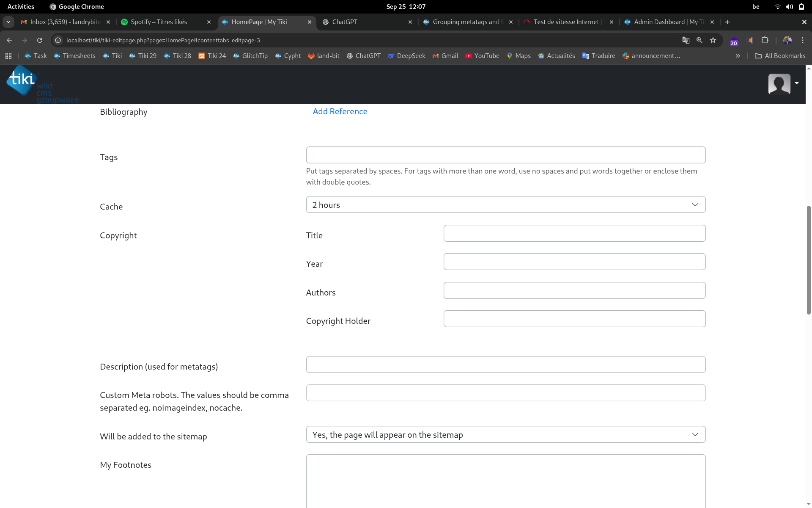Open the DeepSeek bookmark

406,56
